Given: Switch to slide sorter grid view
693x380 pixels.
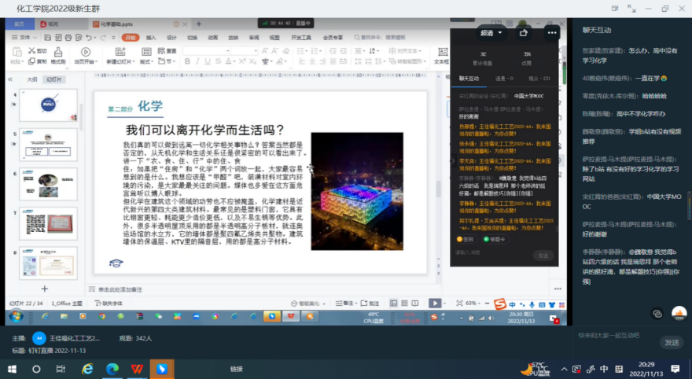Looking at the screenshot, I should point(404,303).
